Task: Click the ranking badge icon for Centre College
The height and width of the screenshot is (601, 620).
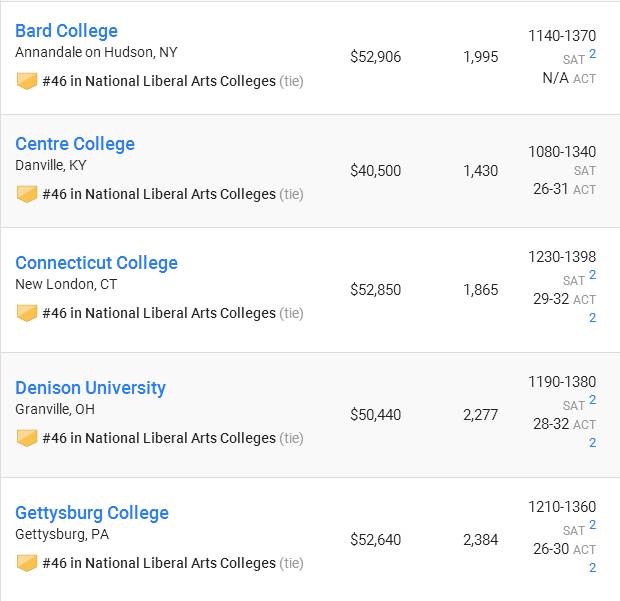Action: point(27,194)
